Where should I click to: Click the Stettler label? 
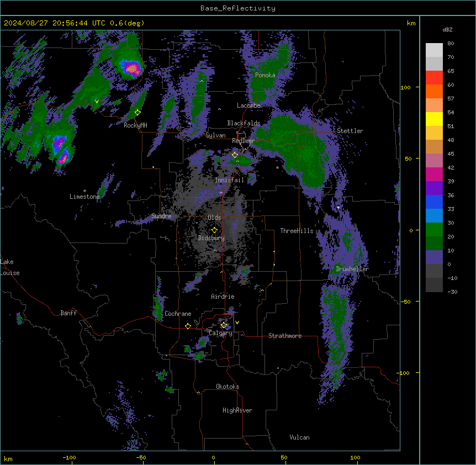pos(350,131)
